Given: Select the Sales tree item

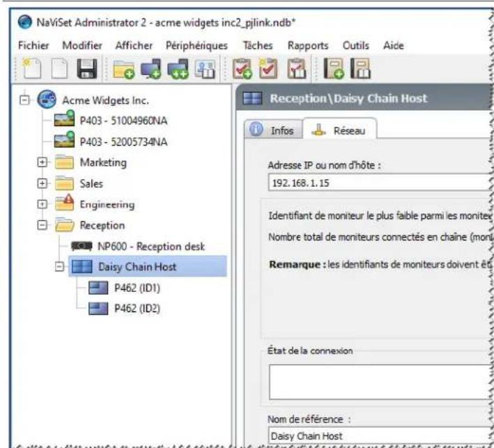Looking at the screenshot, I should (91, 183).
